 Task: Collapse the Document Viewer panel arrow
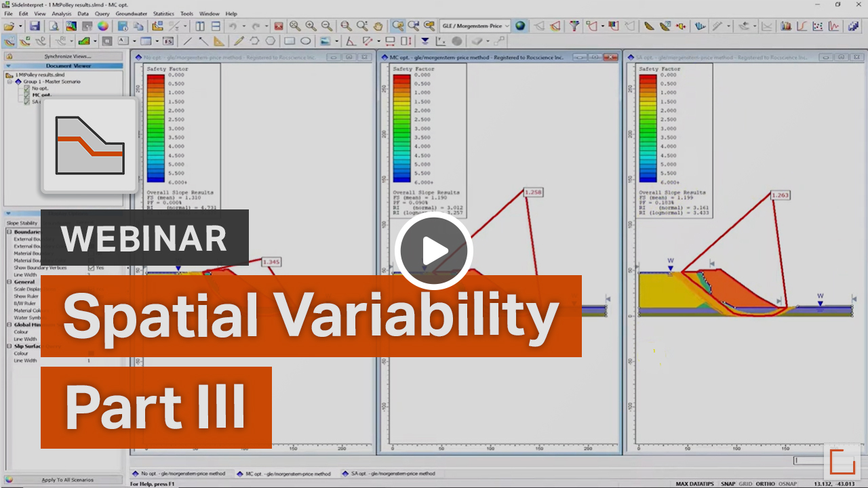tap(7, 66)
